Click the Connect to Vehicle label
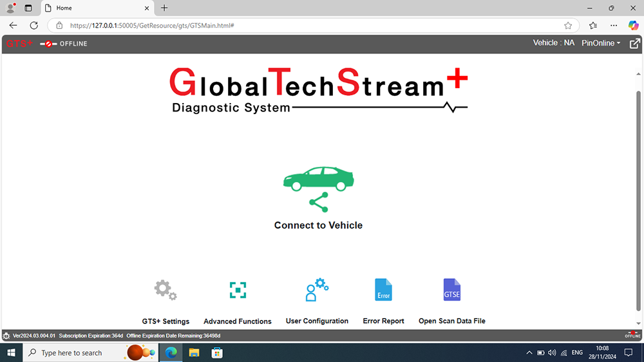644x362 pixels. click(318, 225)
